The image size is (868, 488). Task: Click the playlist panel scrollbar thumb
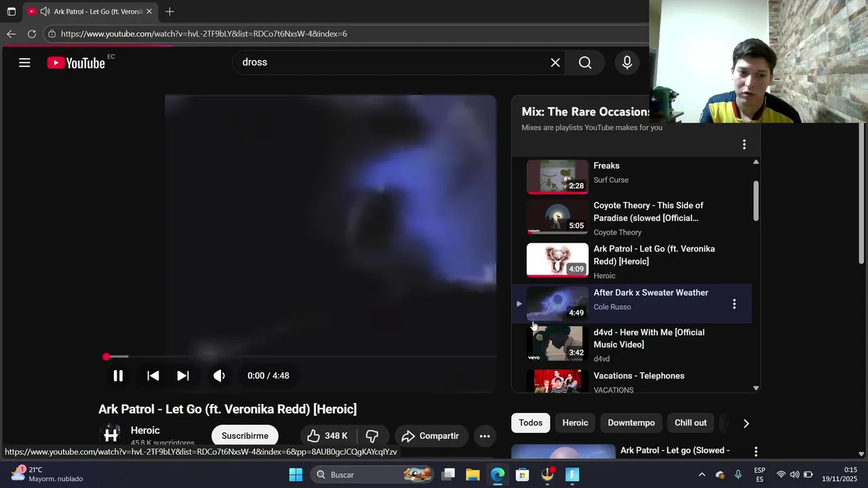[x=755, y=200]
